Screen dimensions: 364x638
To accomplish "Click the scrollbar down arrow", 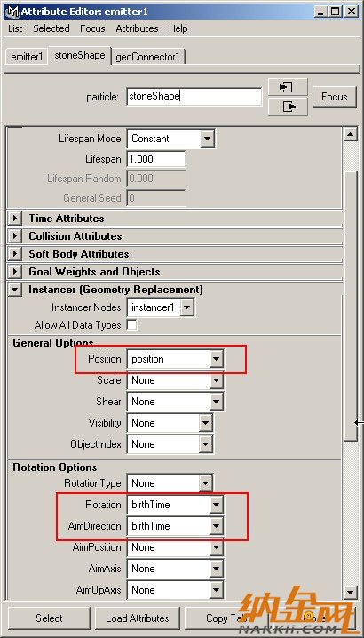I will click(350, 591).
